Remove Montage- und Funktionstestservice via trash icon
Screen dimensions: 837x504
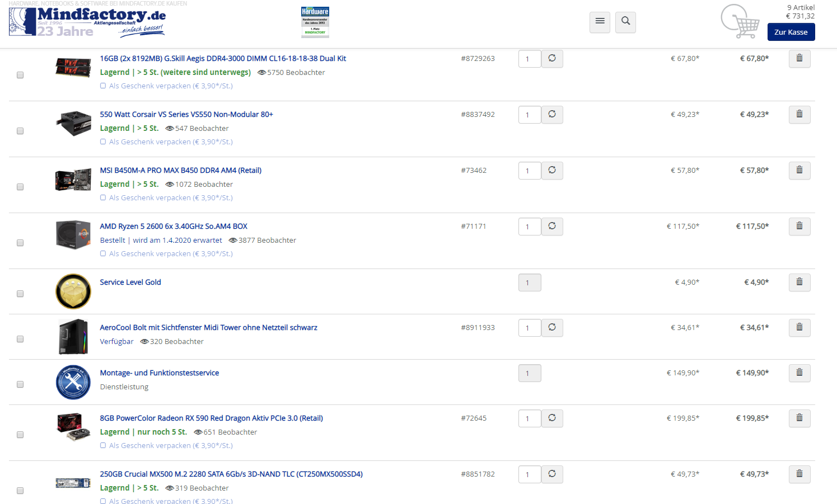pyautogui.click(x=799, y=373)
